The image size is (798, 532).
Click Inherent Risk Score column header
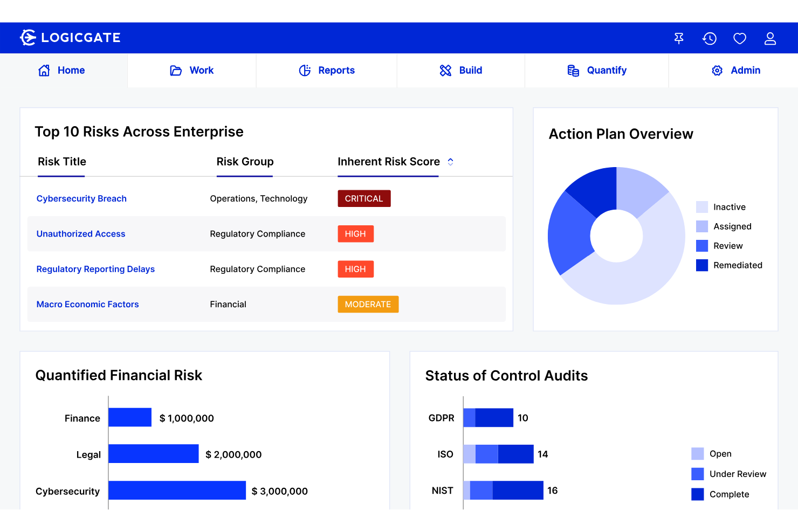pyautogui.click(x=389, y=162)
